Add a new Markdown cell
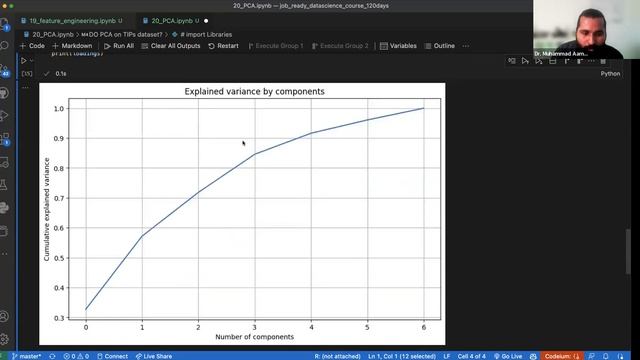Viewport: 640px width, 360px height. click(x=72, y=46)
